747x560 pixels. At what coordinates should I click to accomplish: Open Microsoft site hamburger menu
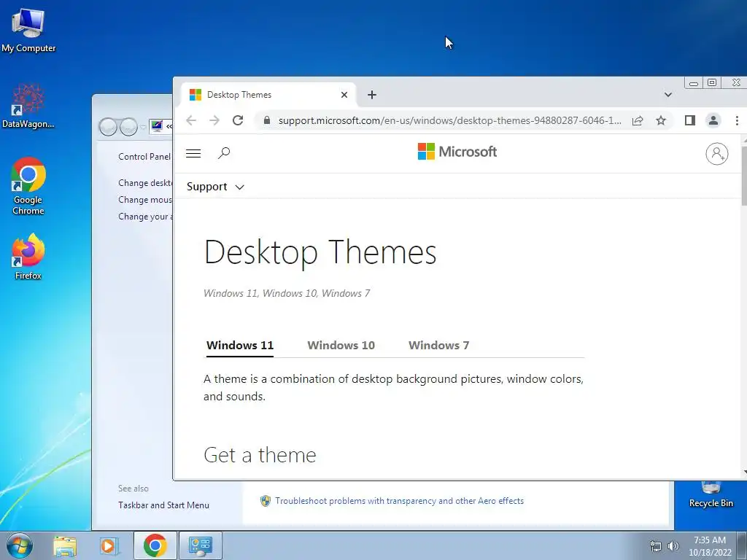pos(193,153)
